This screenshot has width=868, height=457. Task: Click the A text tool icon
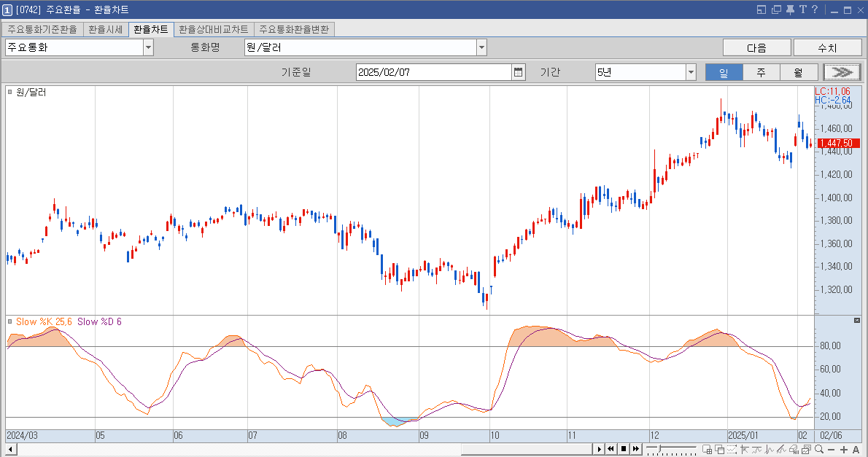click(x=856, y=450)
